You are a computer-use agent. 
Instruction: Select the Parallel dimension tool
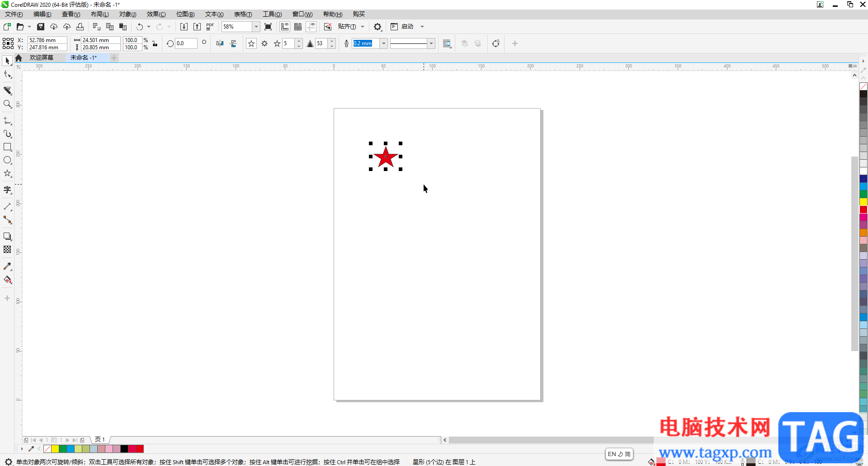(x=7, y=207)
